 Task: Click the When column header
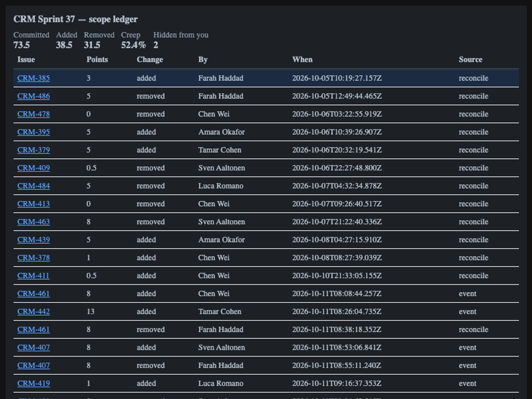(302, 59)
